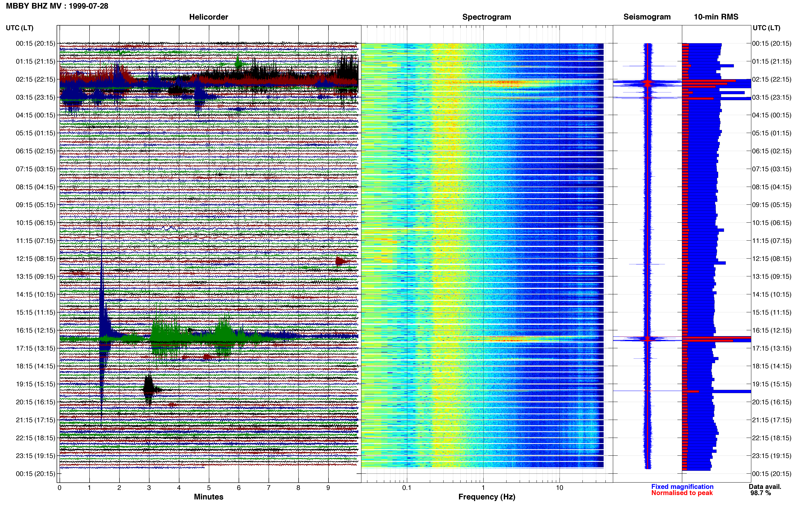Click left time label '19:15 (15:15)'
The image size is (812, 508).
point(36,384)
